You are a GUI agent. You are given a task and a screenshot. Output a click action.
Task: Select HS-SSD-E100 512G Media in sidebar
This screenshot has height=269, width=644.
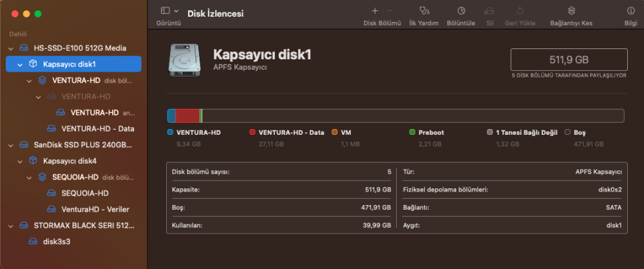click(80, 48)
